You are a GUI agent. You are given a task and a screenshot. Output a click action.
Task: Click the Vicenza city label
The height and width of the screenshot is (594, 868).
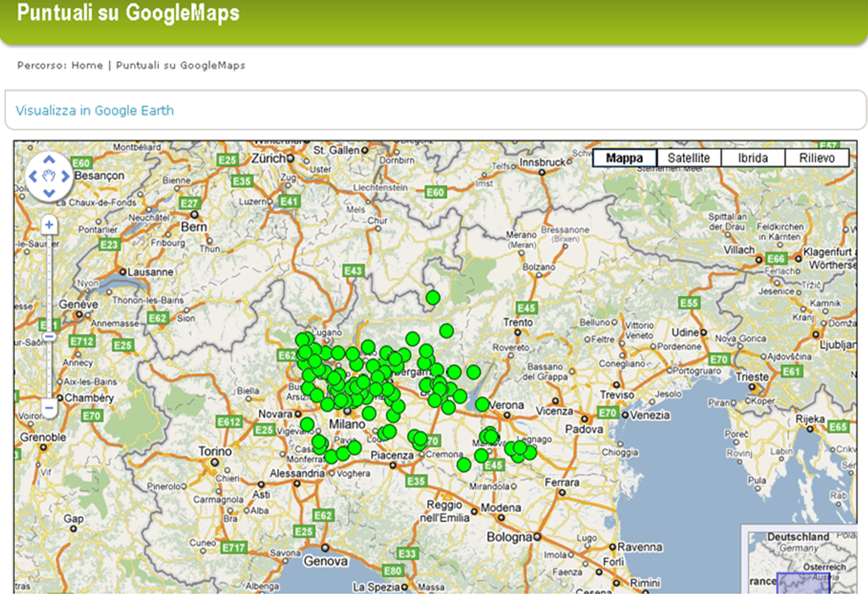(x=554, y=410)
